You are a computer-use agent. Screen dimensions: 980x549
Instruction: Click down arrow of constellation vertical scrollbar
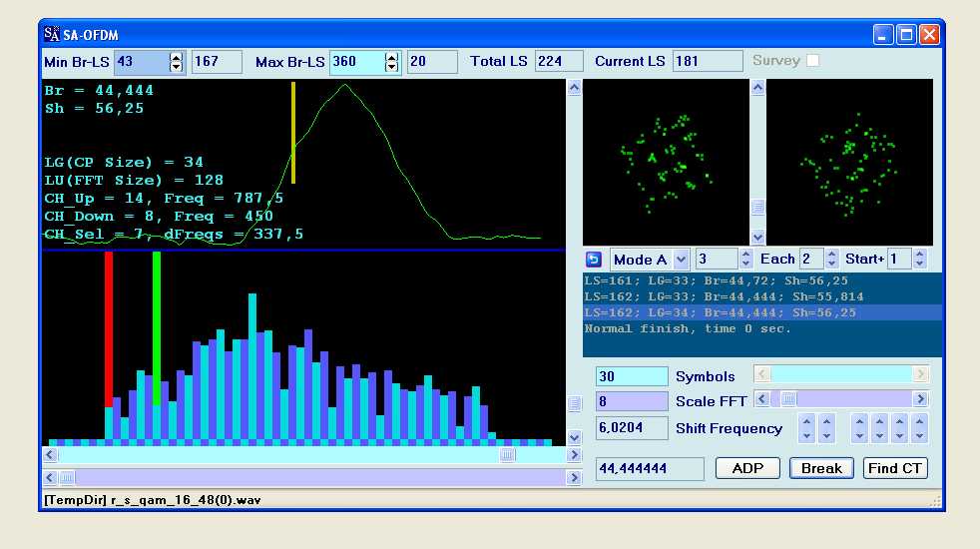(757, 238)
